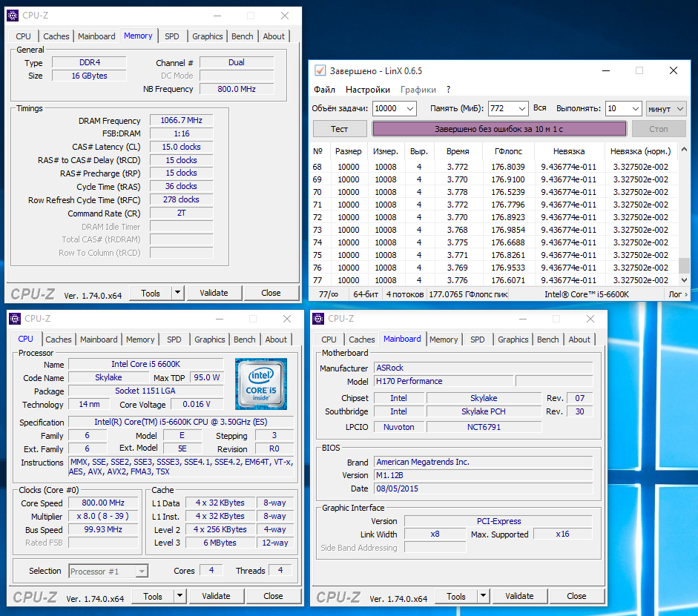Open the Выполнять run count dropdown
Viewport: 698px width, 616px height.
(635, 108)
